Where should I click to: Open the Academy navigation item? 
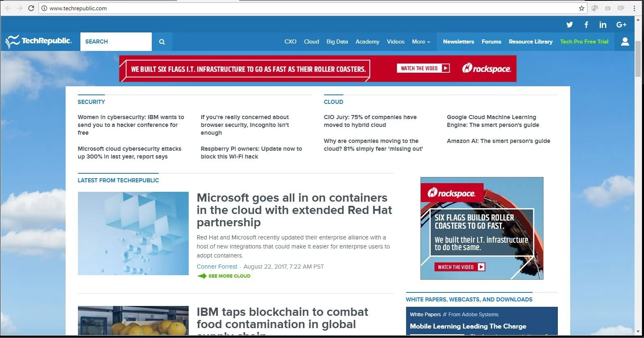(x=367, y=41)
